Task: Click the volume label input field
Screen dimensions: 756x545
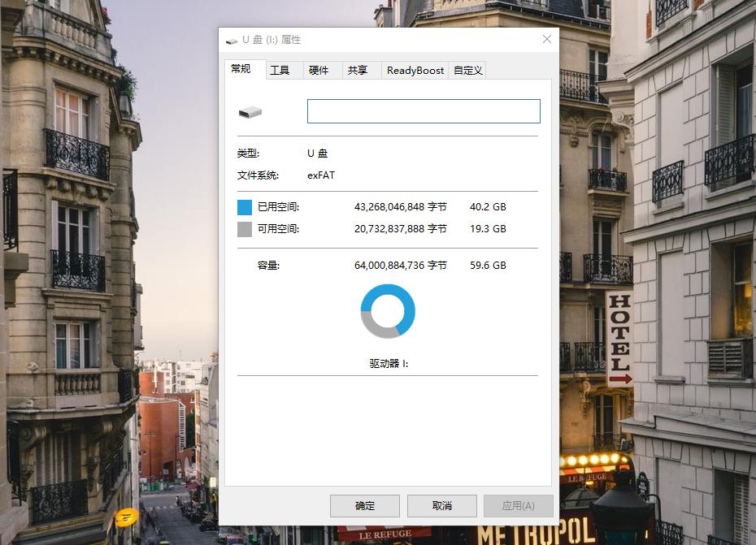Action: [x=423, y=110]
